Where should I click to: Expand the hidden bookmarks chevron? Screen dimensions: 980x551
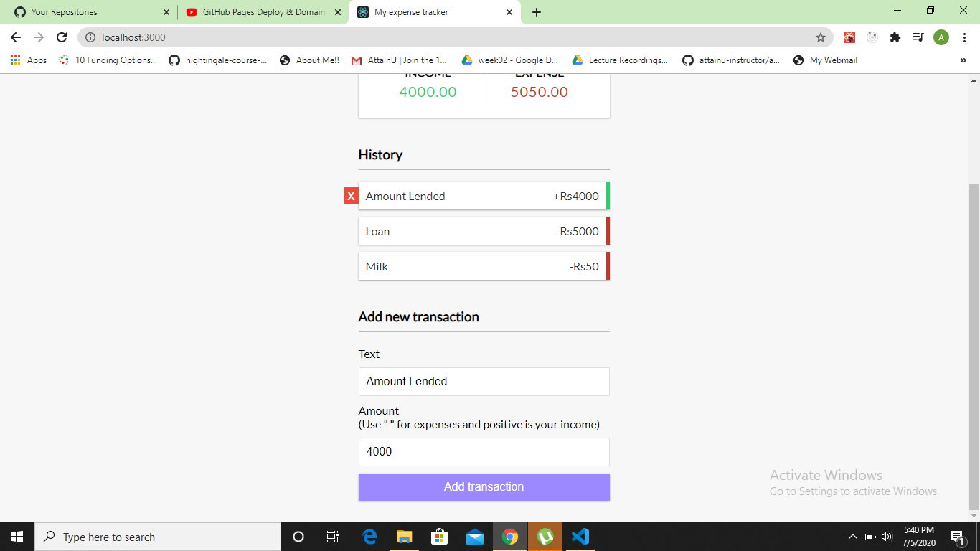click(x=963, y=60)
